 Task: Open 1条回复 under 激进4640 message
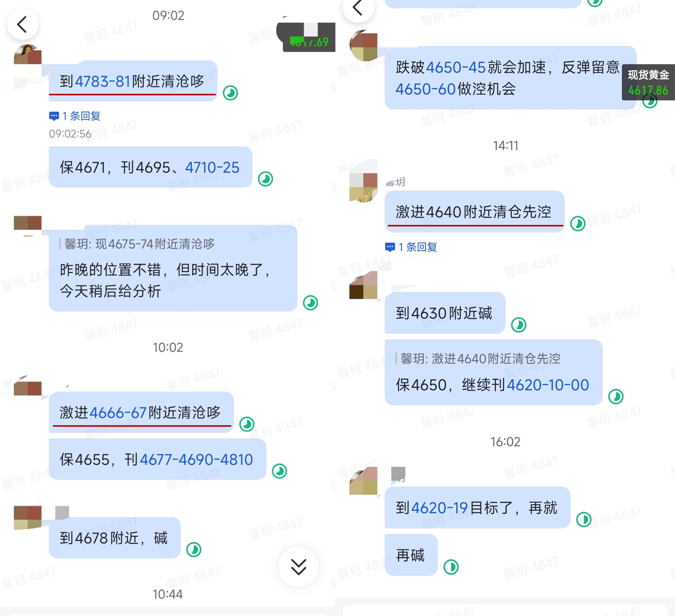411,247
